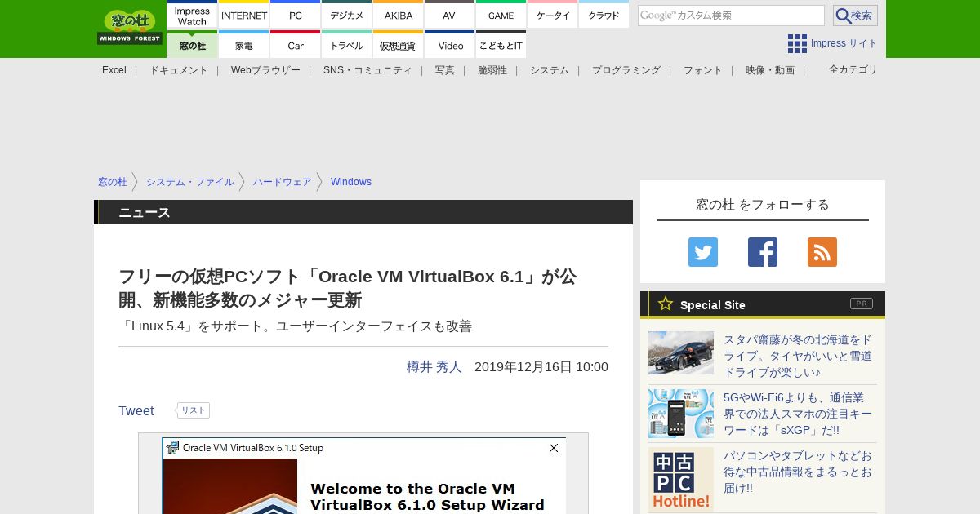Open the 脆弱性 category
Viewport: 980px width, 514px height.
[492, 70]
